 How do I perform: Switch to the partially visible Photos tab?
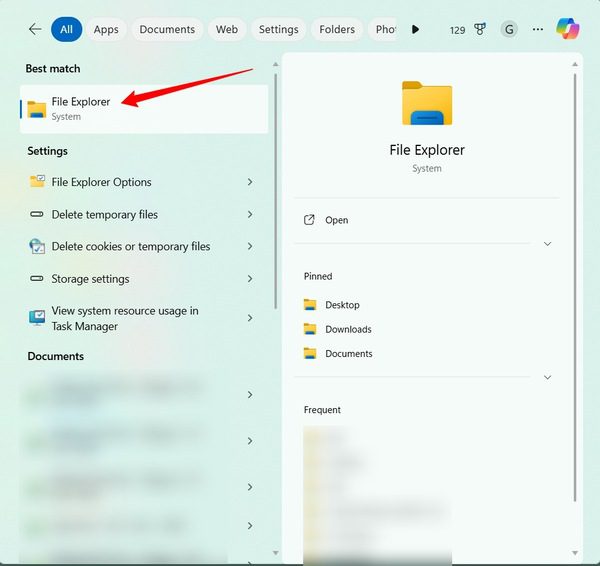(x=383, y=29)
